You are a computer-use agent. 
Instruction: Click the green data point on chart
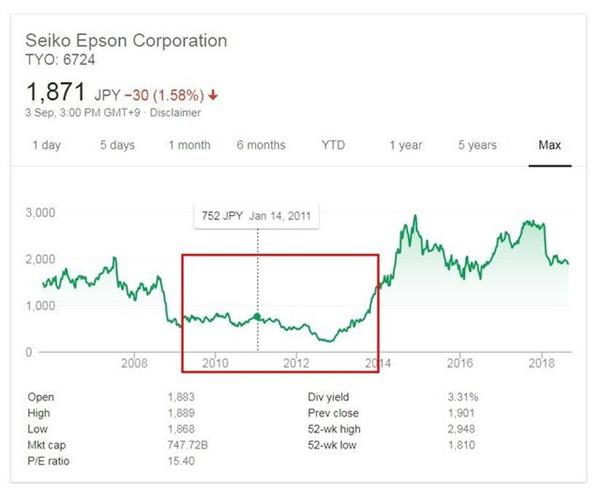(x=258, y=317)
